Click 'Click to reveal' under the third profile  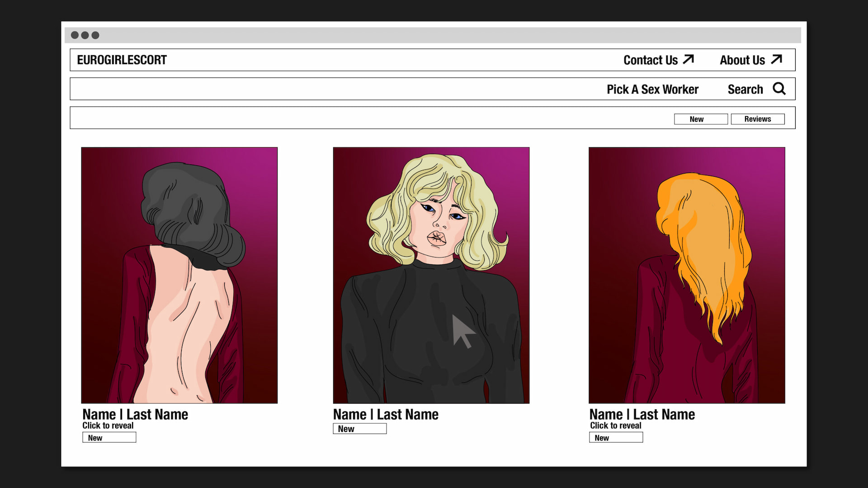(x=615, y=426)
